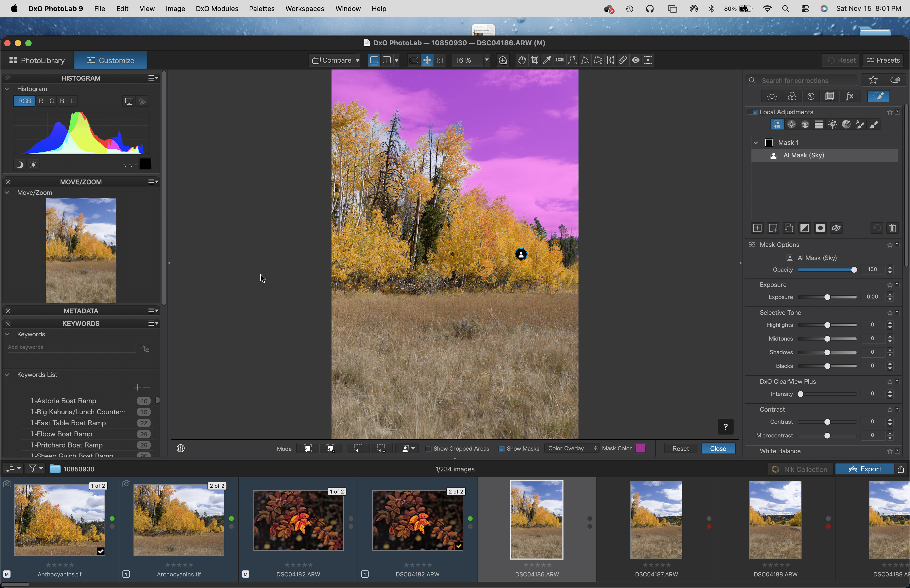This screenshot has width=910, height=588.
Task: Select the Crop tool in toolbar
Action: [534, 60]
